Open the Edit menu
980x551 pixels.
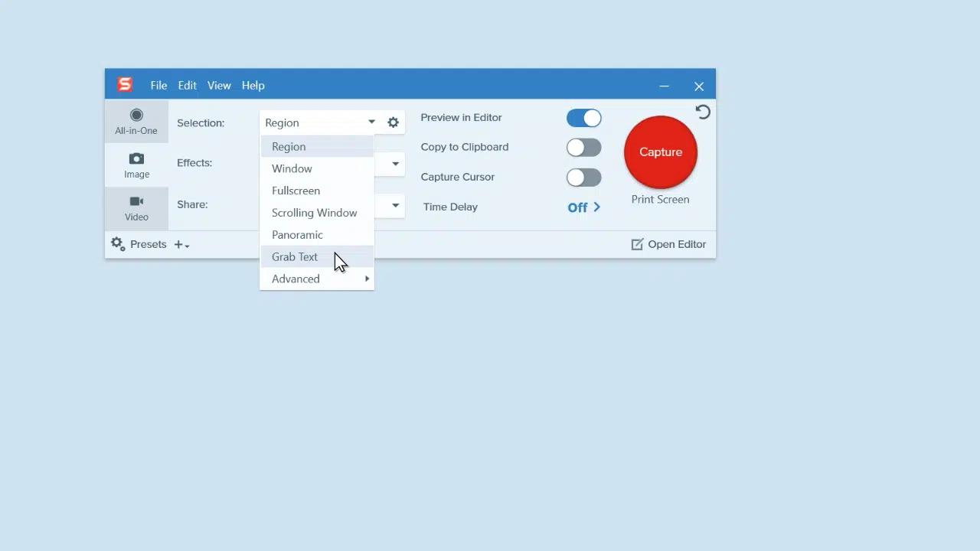[x=188, y=86]
